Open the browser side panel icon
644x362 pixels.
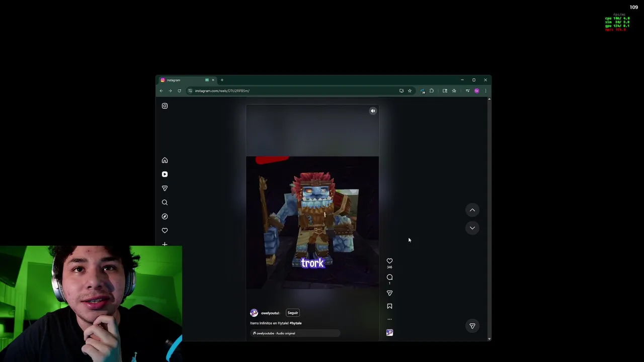[x=445, y=91]
